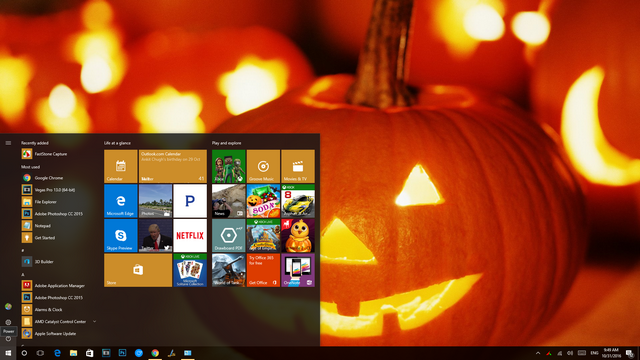
Task: Click the Calendar tile
Action: [x=121, y=166]
